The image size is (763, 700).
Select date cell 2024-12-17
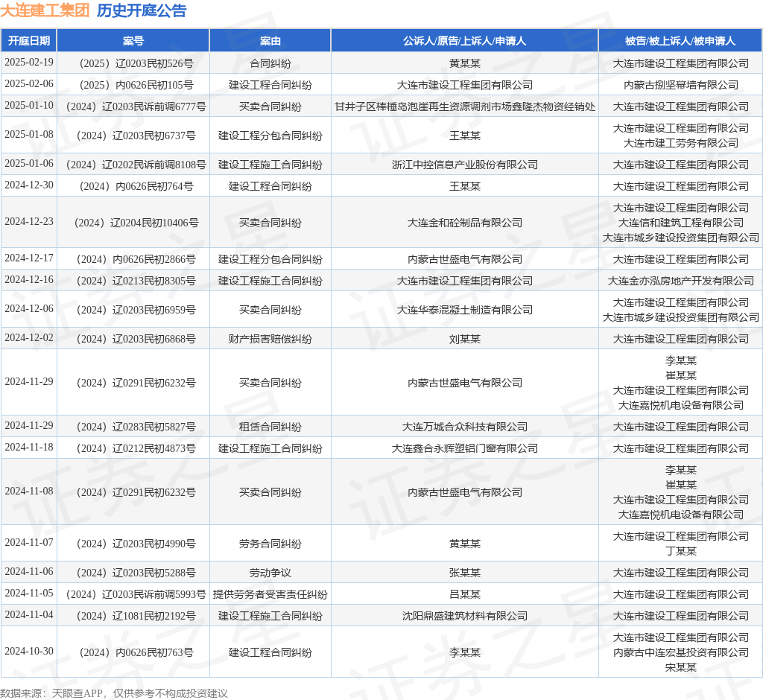point(29,258)
